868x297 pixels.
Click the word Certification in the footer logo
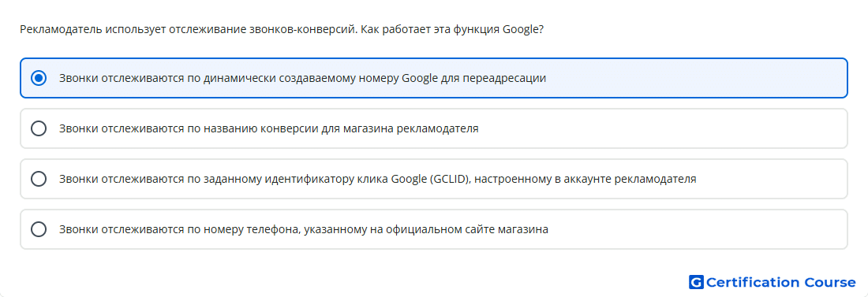(x=753, y=282)
